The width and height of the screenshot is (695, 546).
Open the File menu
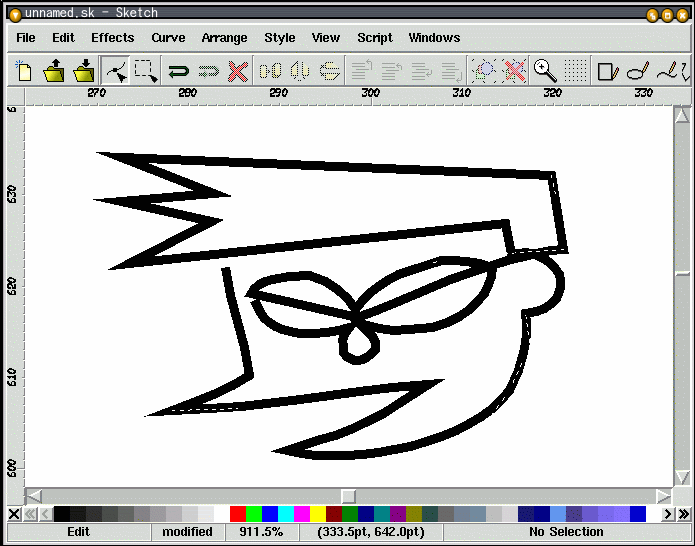coord(25,38)
